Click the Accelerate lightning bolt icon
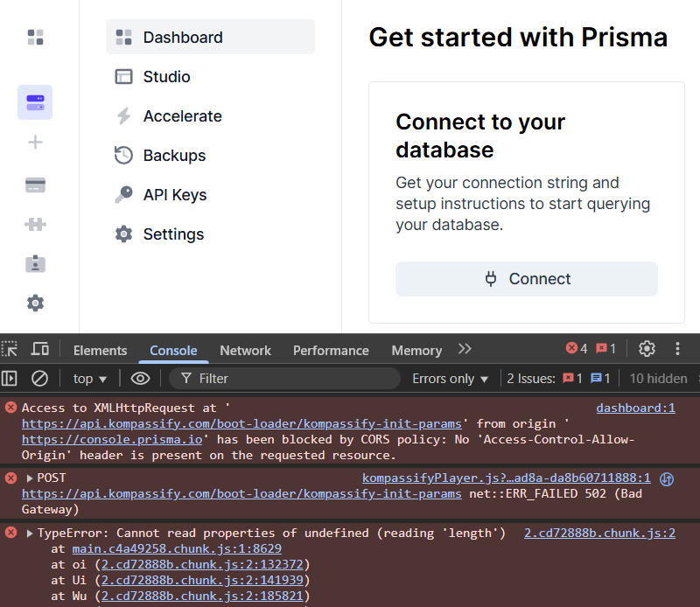The image size is (700, 607). tap(123, 116)
